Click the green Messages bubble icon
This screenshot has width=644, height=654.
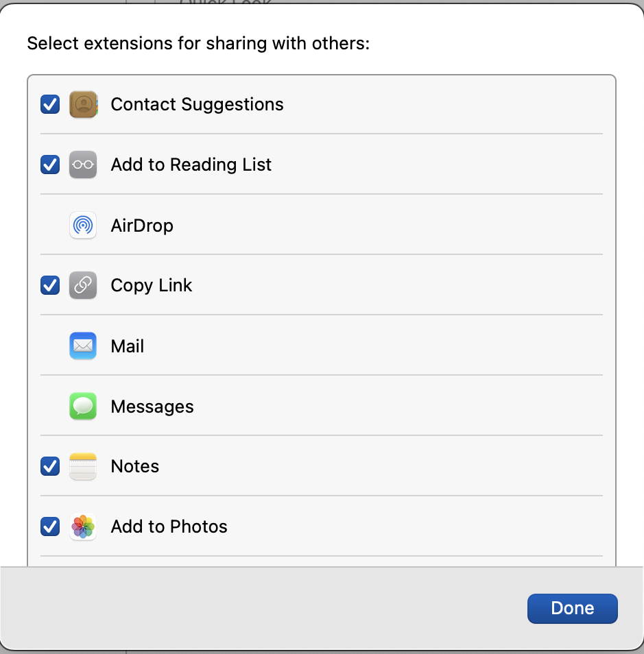83,406
